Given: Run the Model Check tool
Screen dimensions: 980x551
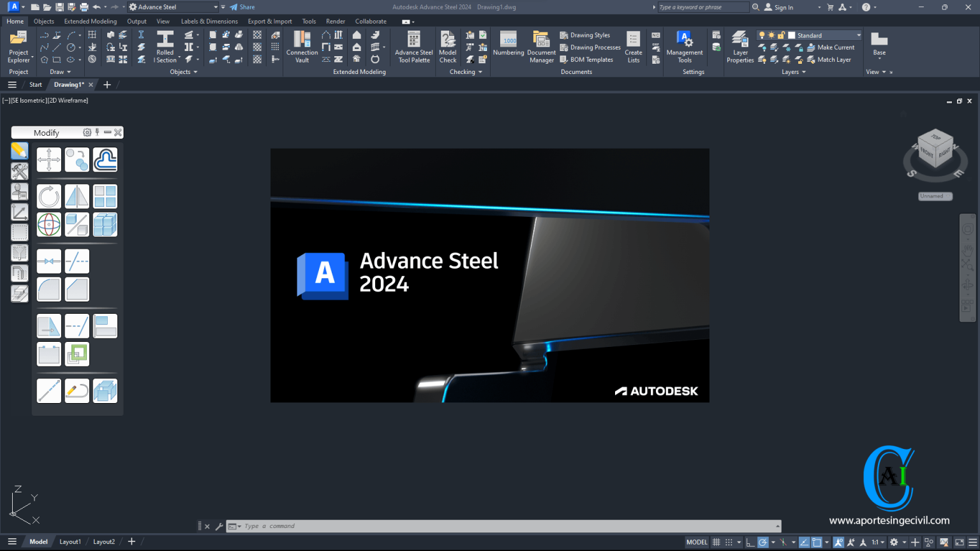Looking at the screenshot, I should [448, 46].
